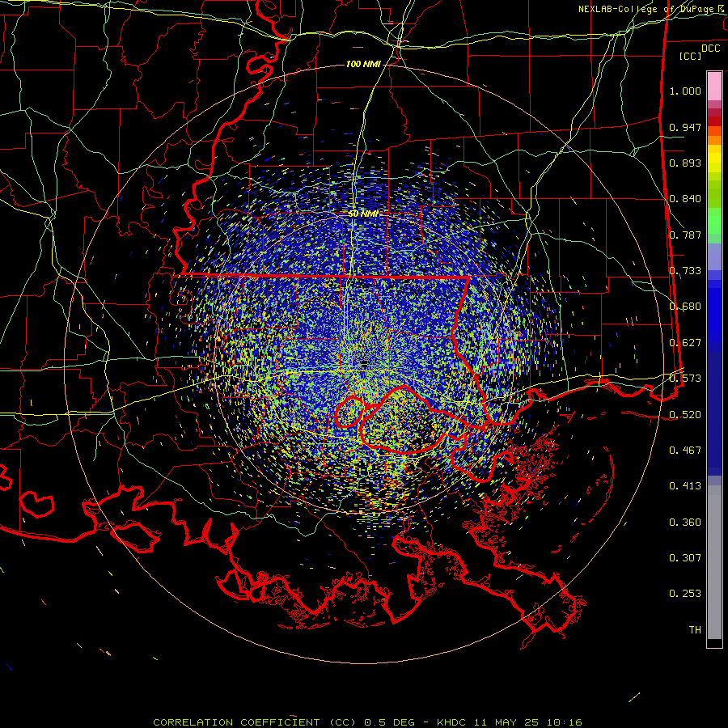
Task: Click the 0.733 scale value
Action: tap(685, 271)
